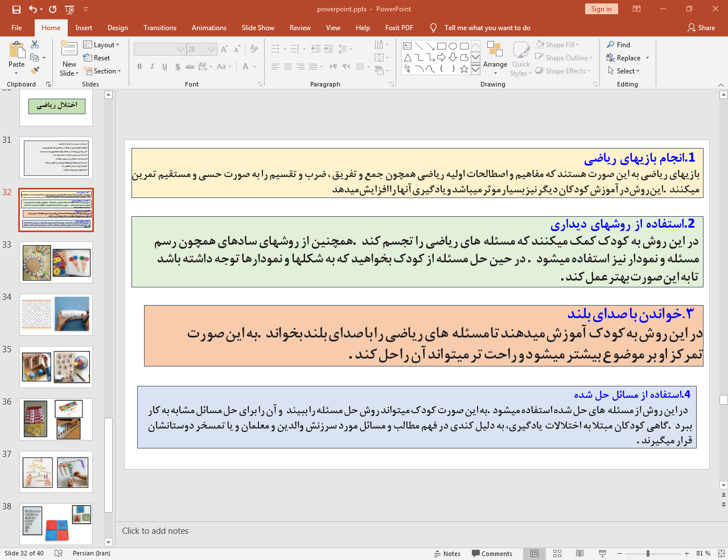The height and width of the screenshot is (560, 728).
Task: Click the Save icon in quick access toolbar
Action: 16,9
